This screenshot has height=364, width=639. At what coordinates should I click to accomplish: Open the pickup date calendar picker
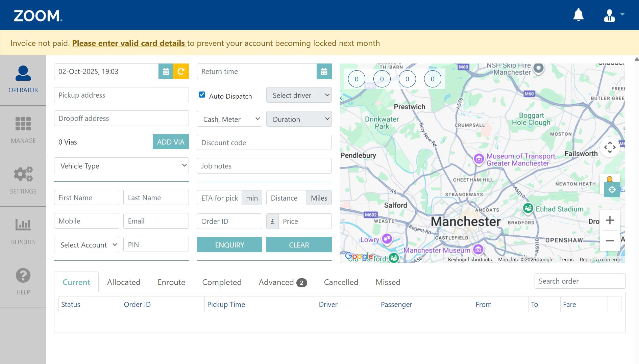166,71
